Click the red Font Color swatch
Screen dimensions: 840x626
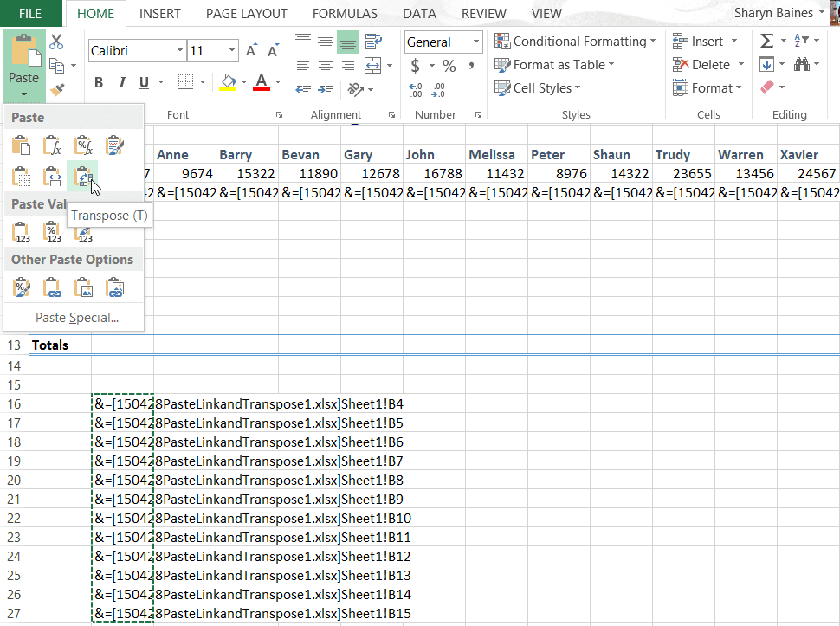click(260, 82)
